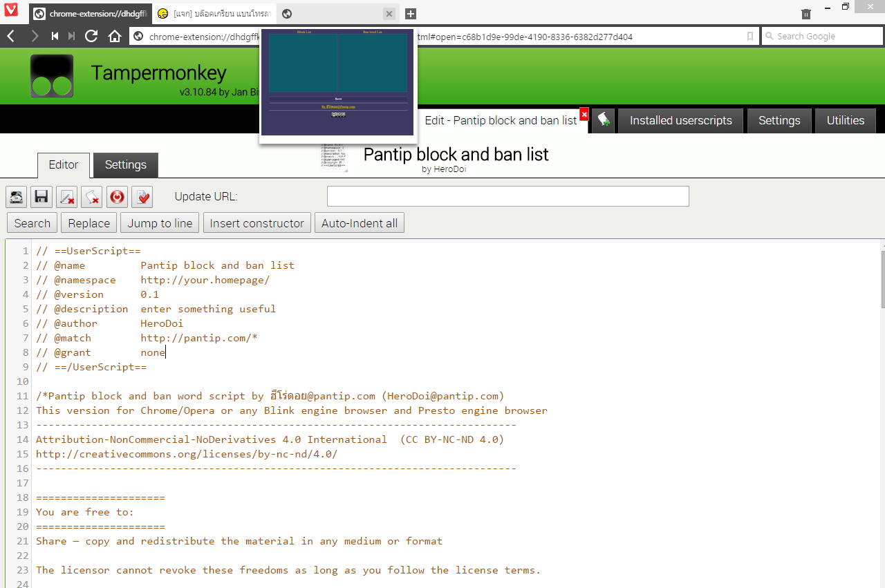
Task: Click the fast forward navigation button
Action: (72, 37)
